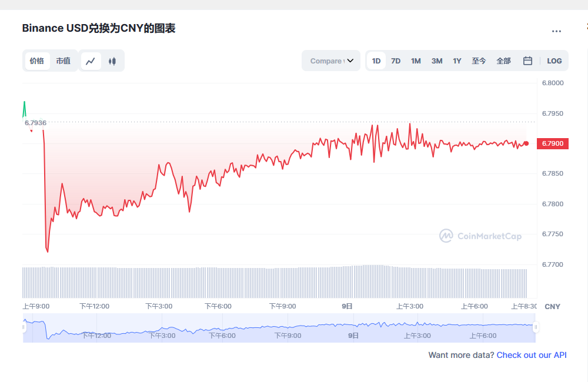Screen dimensions: 588x382
Task: Select 至今 year-to-date range
Action: (479, 61)
